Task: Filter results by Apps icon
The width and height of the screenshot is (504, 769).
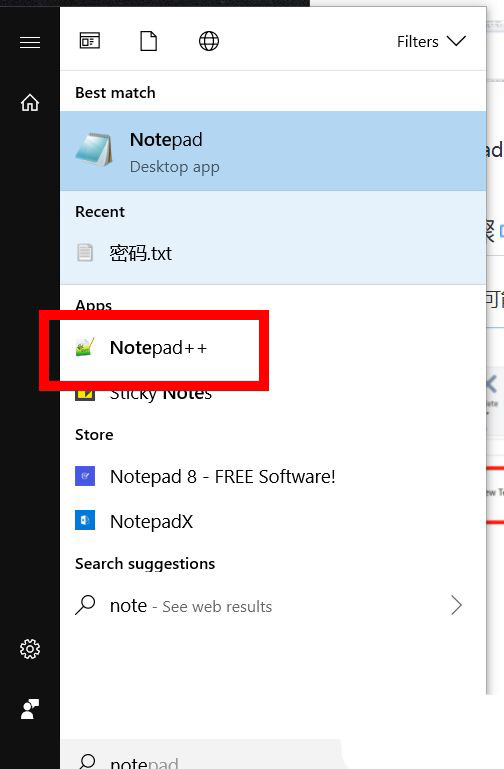Action: click(90, 41)
